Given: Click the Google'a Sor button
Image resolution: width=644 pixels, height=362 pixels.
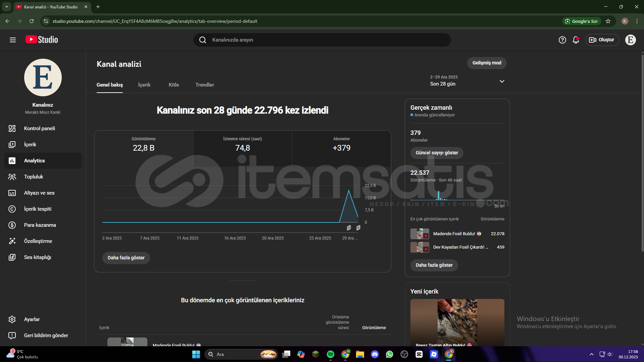Looking at the screenshot, I should click(582, 21).
